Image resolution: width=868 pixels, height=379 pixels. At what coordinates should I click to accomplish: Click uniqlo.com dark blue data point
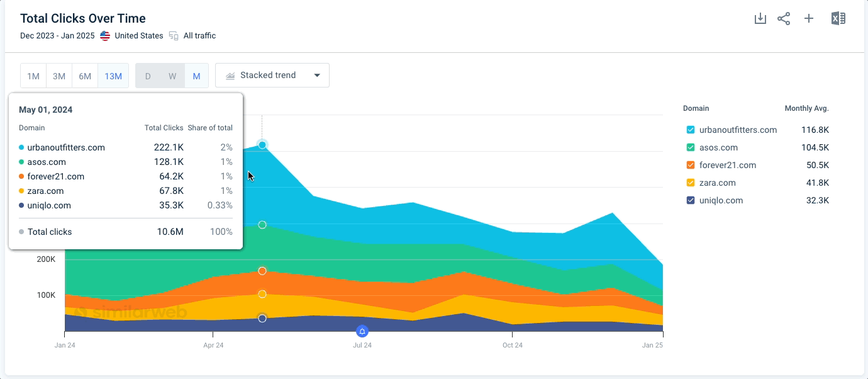pos(262,319)
